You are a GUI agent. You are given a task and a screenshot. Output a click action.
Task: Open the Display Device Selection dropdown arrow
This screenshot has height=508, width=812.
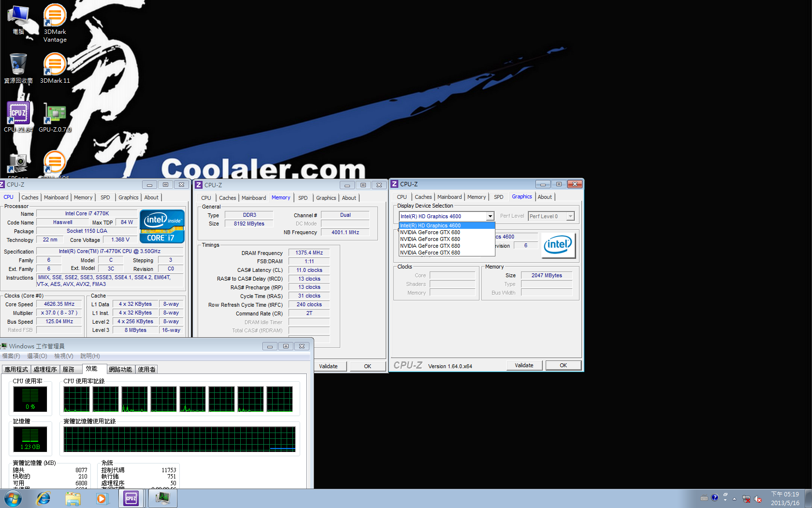tap(490, 216)
